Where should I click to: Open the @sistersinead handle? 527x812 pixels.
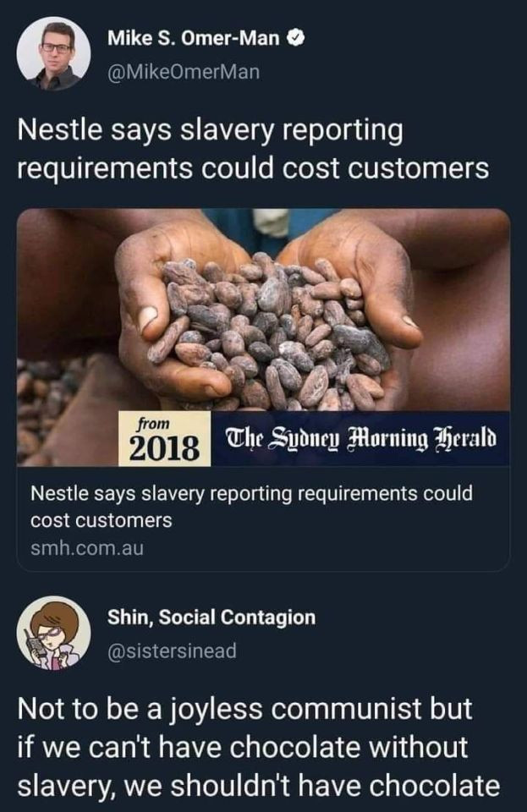tap(172, 650)
